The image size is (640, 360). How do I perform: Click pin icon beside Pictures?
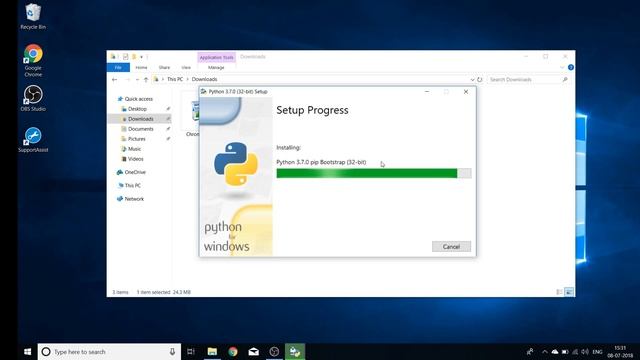point(168,139)
